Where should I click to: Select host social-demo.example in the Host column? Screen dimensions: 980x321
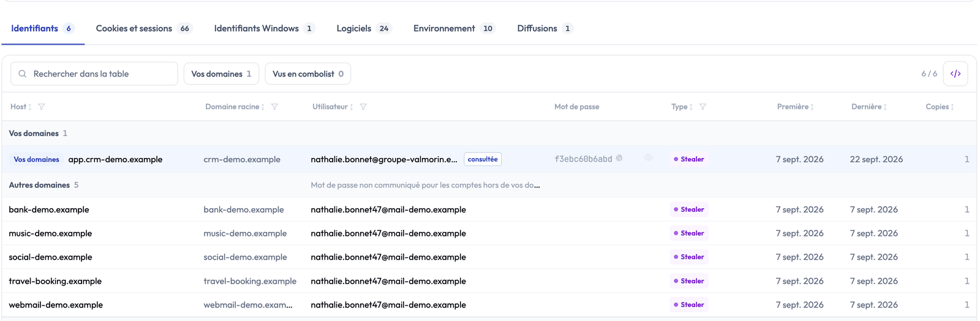pos(50,257)
